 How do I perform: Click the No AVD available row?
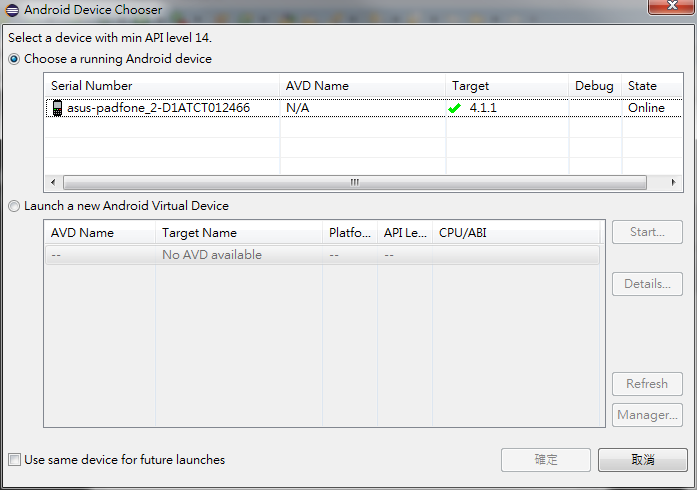(x=322, y=255)
